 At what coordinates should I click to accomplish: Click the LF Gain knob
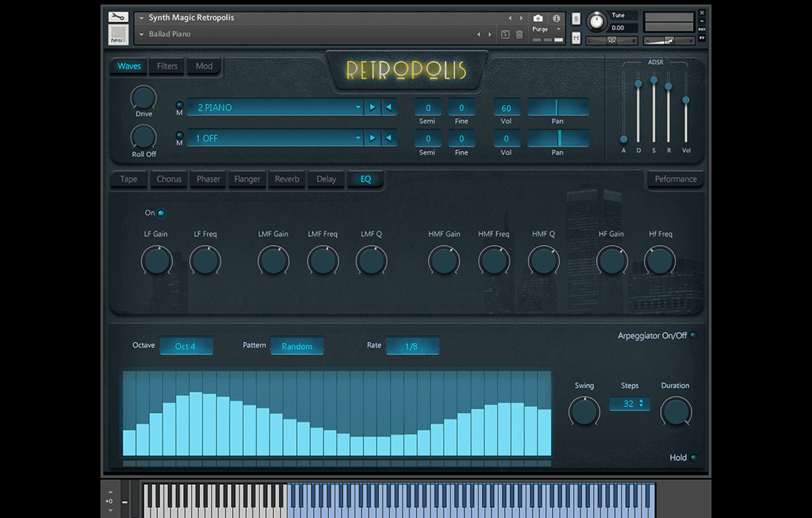click(x=156, y=260)
